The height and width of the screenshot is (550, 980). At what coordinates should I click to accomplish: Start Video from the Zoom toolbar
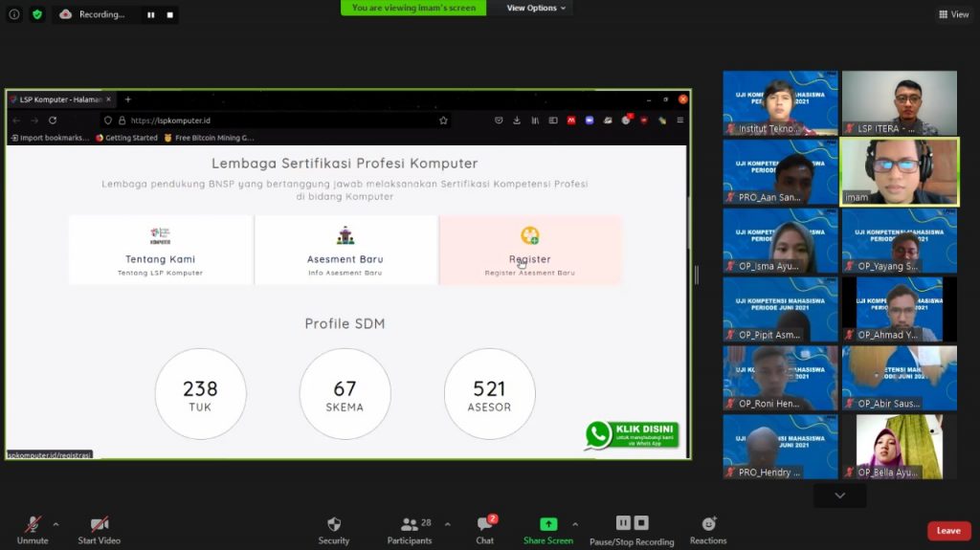(x=99, y=530)
